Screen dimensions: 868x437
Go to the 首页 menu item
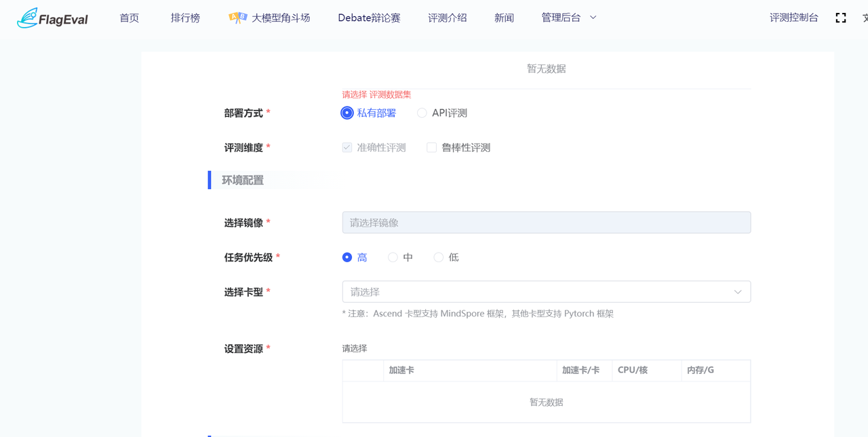[x=130, y=18]
